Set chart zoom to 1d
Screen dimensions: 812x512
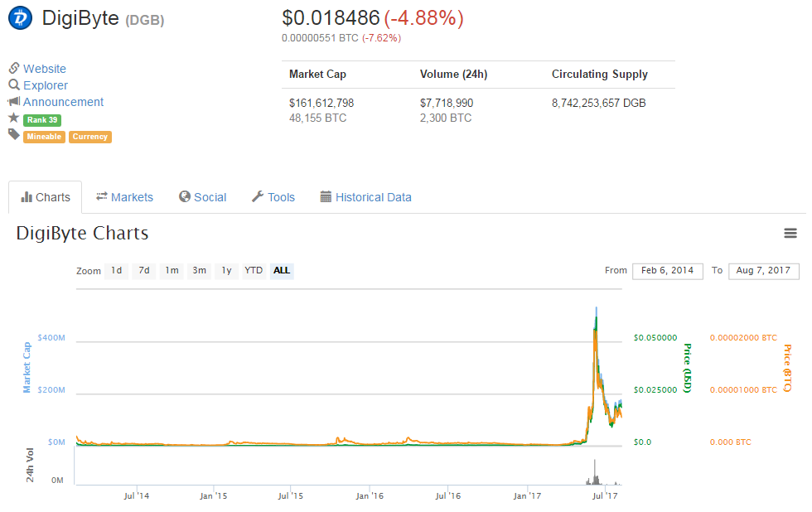(117, 270)
